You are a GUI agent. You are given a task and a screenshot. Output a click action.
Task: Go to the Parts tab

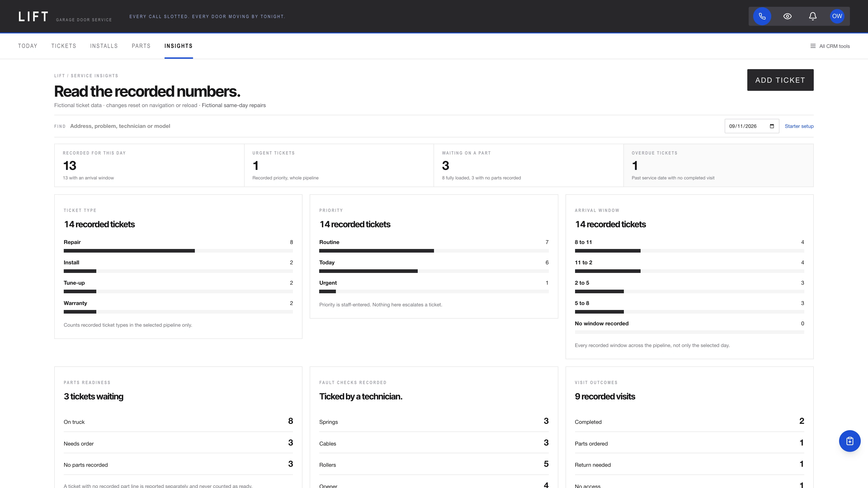(x=141, y=46)
